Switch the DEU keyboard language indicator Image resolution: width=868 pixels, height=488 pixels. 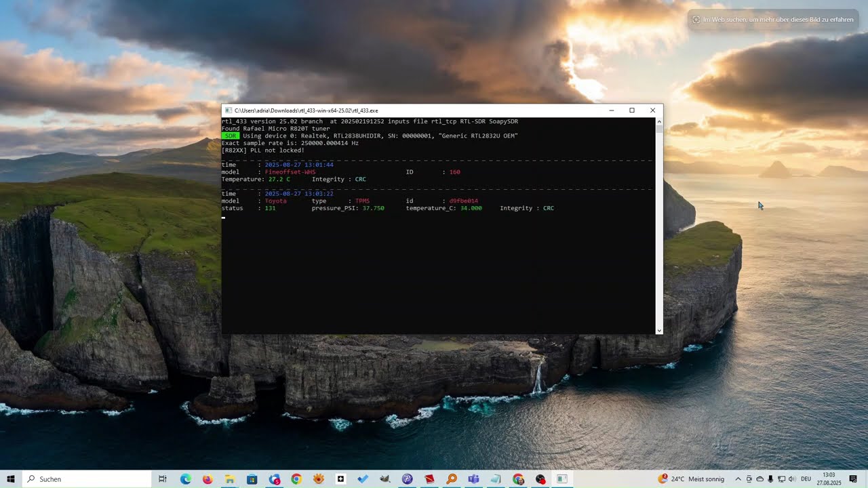[x=806, y=479]
